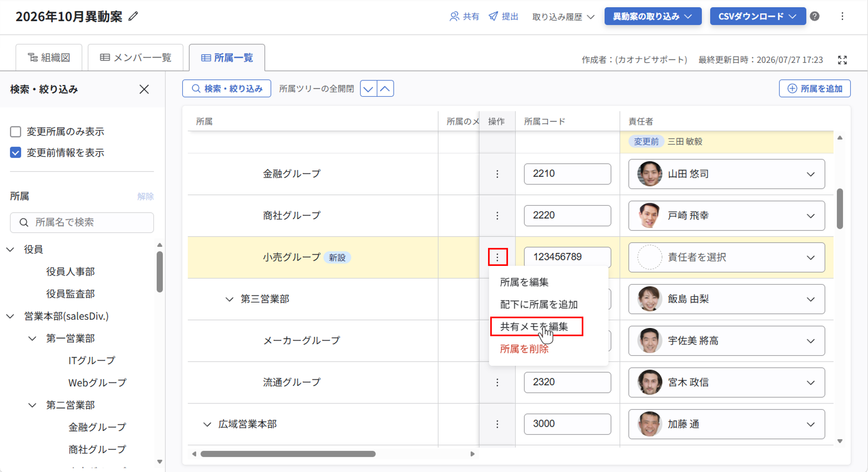The width and height of the screenshot is (868, 472).
Task: Collapse 第二営業部 in the side tree
Action: coord(32,405)
